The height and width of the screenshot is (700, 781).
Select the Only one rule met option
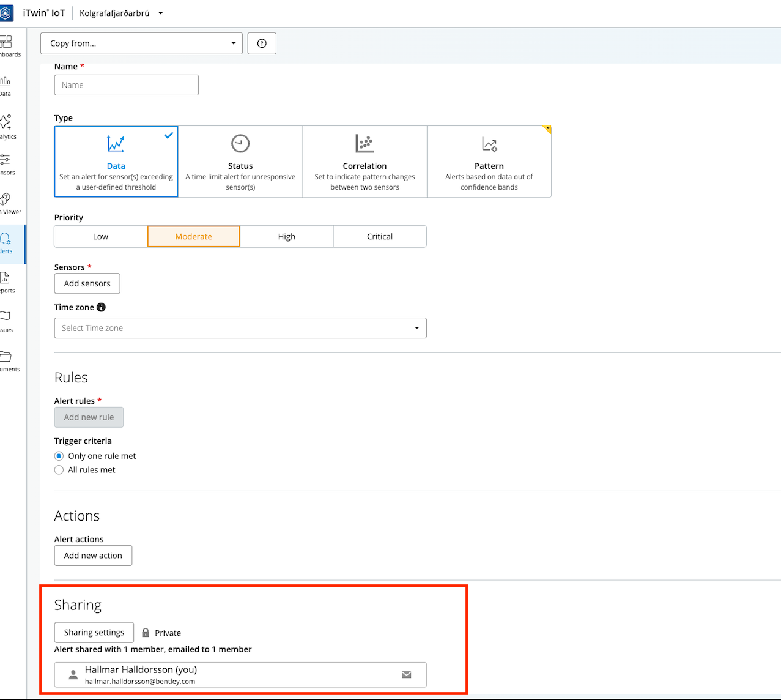pos(59,456)
